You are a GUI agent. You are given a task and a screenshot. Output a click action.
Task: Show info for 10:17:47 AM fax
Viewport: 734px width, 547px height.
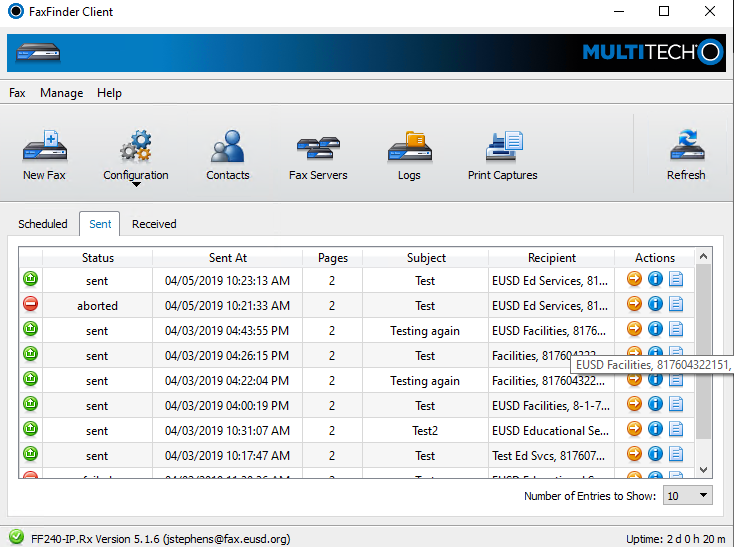[x=655, y=454]
